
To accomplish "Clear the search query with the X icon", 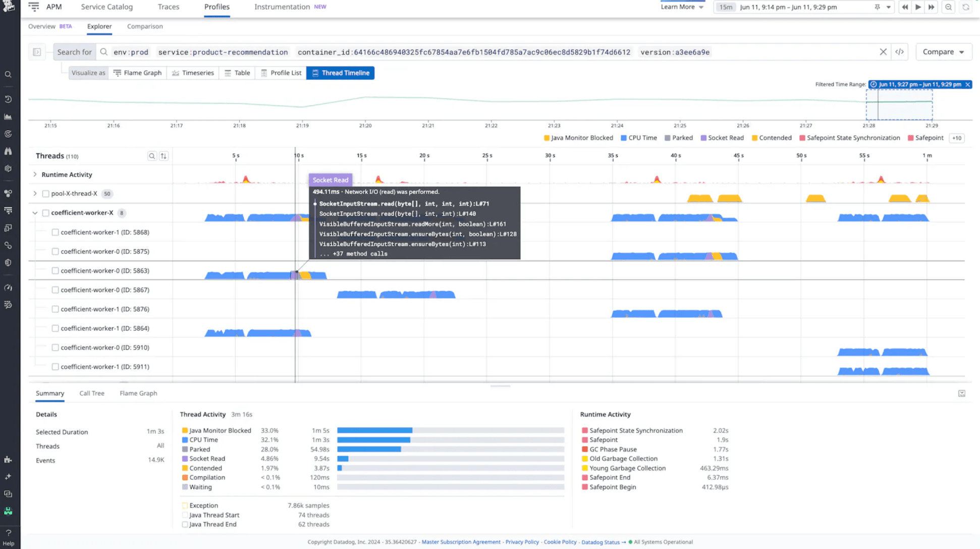I will click(883, 52).
